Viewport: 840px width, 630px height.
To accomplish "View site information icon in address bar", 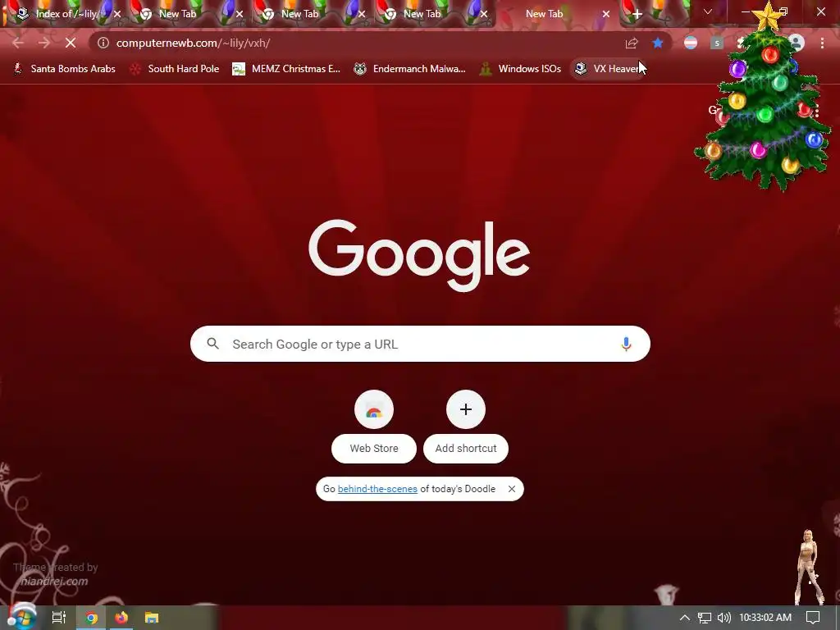I will [103, 43].
